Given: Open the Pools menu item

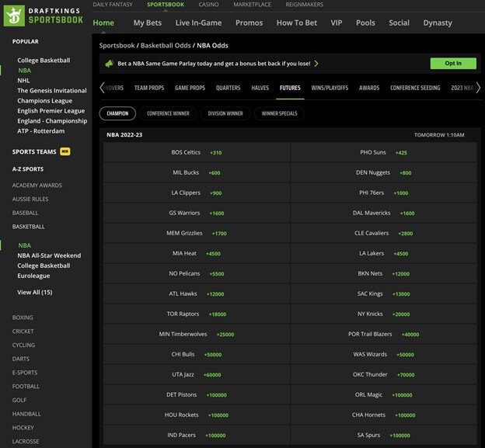Looking at the screenshot, I should click(x=365, y=23).
